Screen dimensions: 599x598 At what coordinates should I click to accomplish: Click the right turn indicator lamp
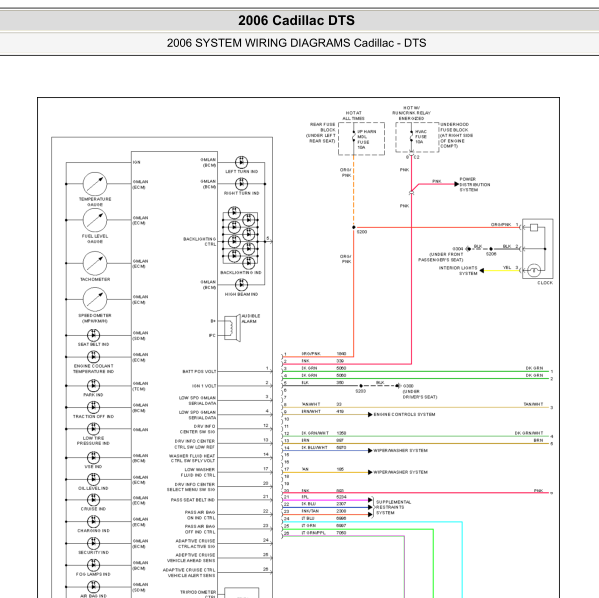pyautogui.click(x=241, y=184)
